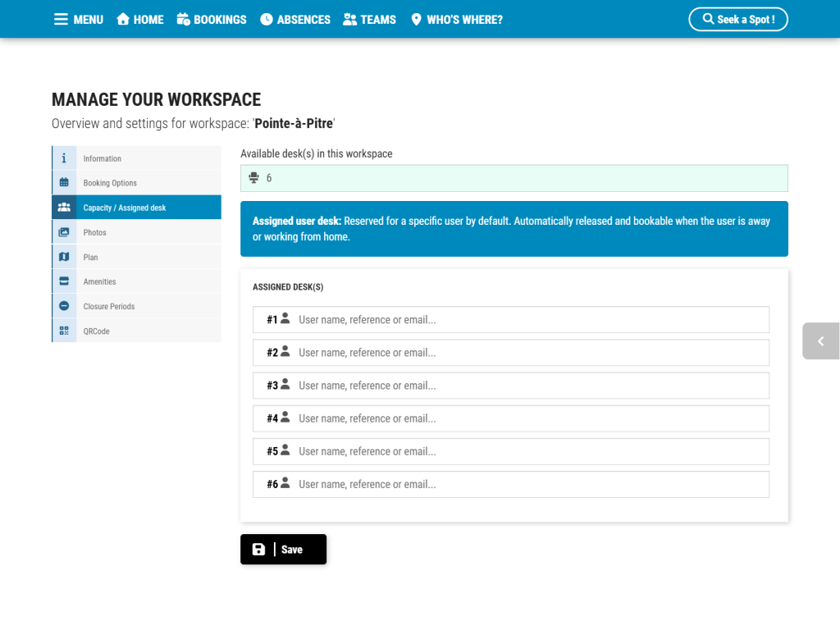Select the Information sidebar tab
Viewport: 840px width, 644px height.
click(x=137, y=158)
